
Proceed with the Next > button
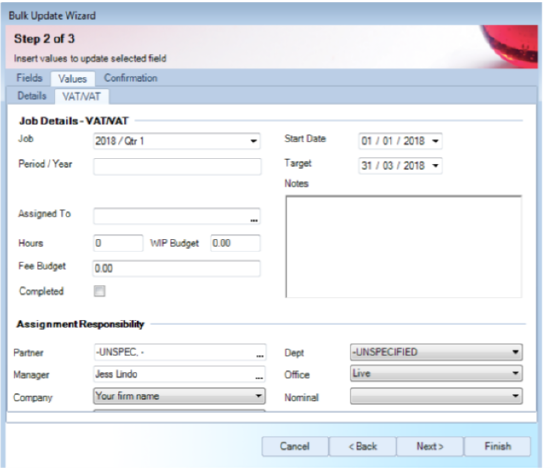click(430, 446)
